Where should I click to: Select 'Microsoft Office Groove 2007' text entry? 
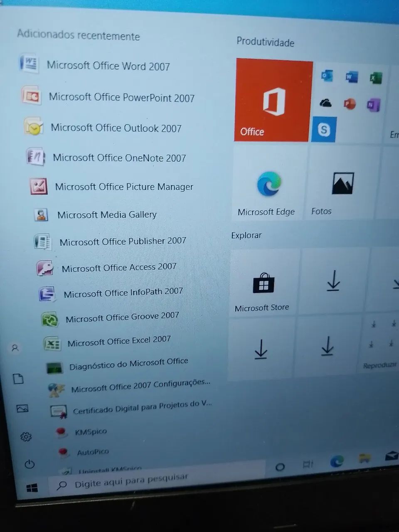(122, 317)
